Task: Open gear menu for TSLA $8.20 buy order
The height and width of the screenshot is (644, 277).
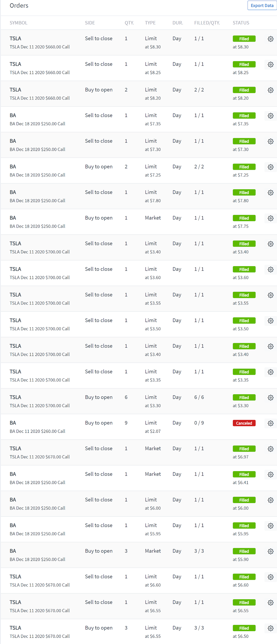Action: pos(271,90)
